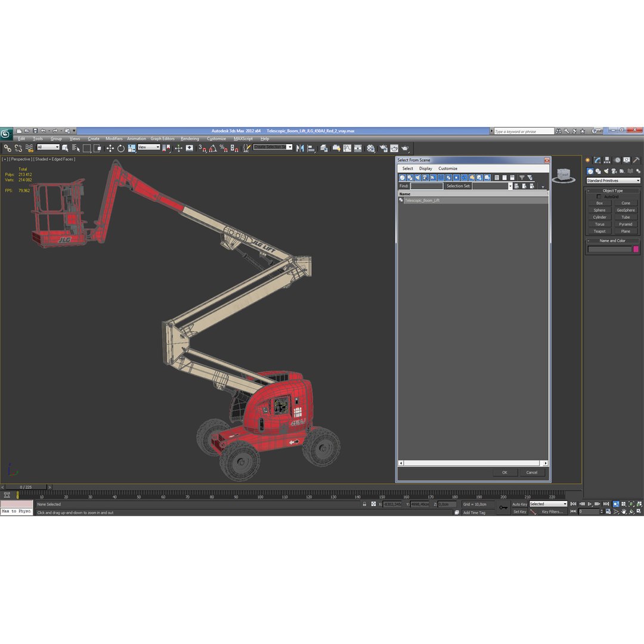Viewport: 644px width, 644px height.
Task: Open Render Setup
Action: pos(383,148)
